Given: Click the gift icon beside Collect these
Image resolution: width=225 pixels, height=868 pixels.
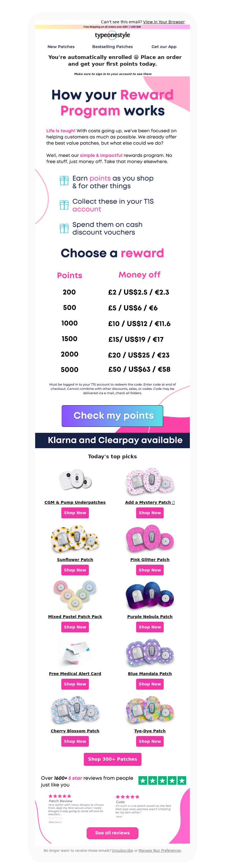Looking at the screenshot, I should coord(64,204).
